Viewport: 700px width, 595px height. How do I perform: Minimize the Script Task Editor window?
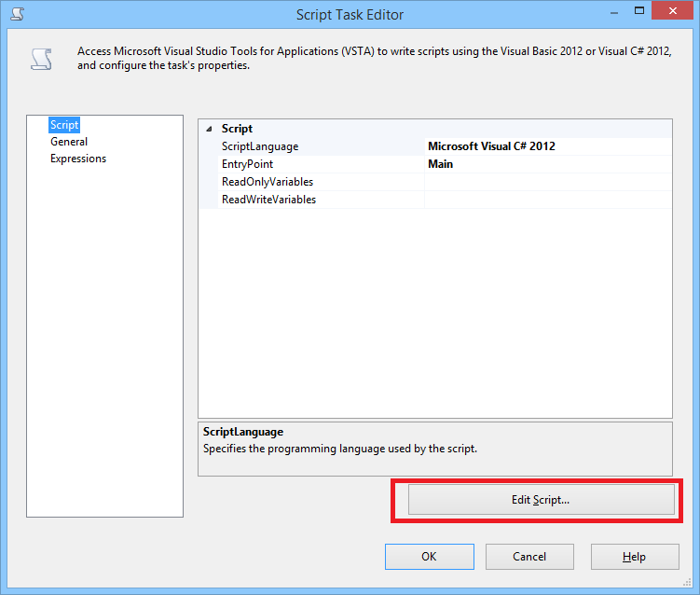614,13
